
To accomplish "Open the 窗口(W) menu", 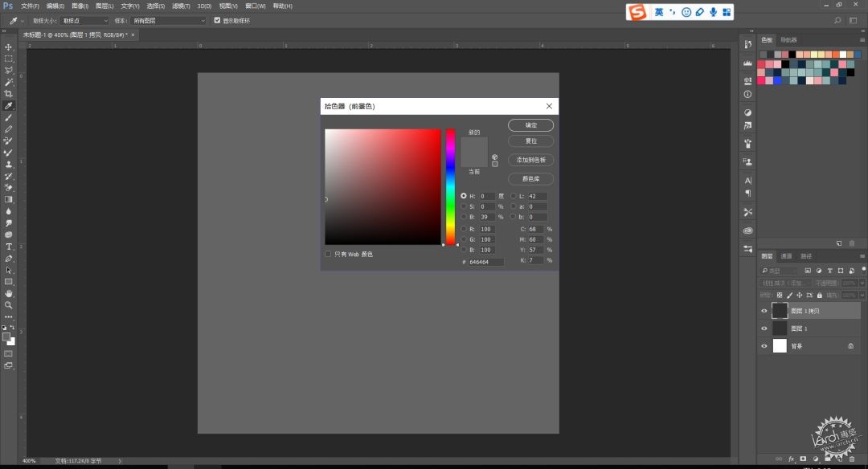I will [256, 6].
